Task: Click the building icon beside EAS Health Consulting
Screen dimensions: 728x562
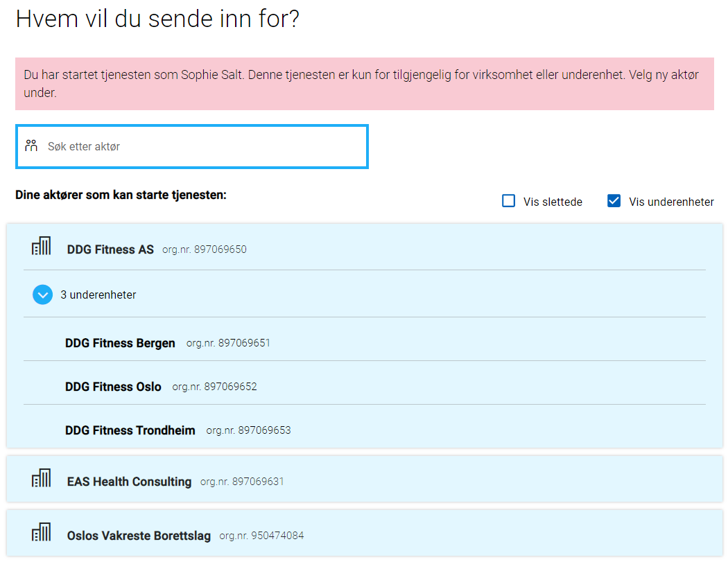Action: click(42, 478)
